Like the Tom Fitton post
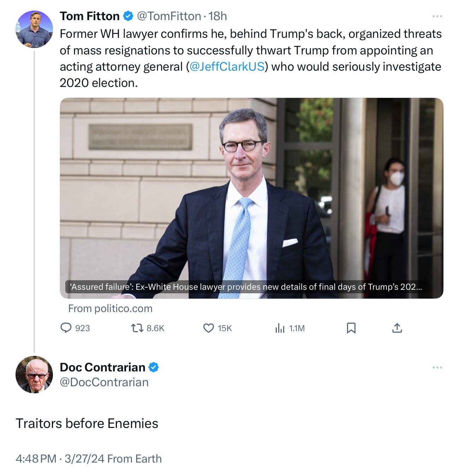This screenshot has height=476, width=460. pyautogui.click(x=209, y=328)
